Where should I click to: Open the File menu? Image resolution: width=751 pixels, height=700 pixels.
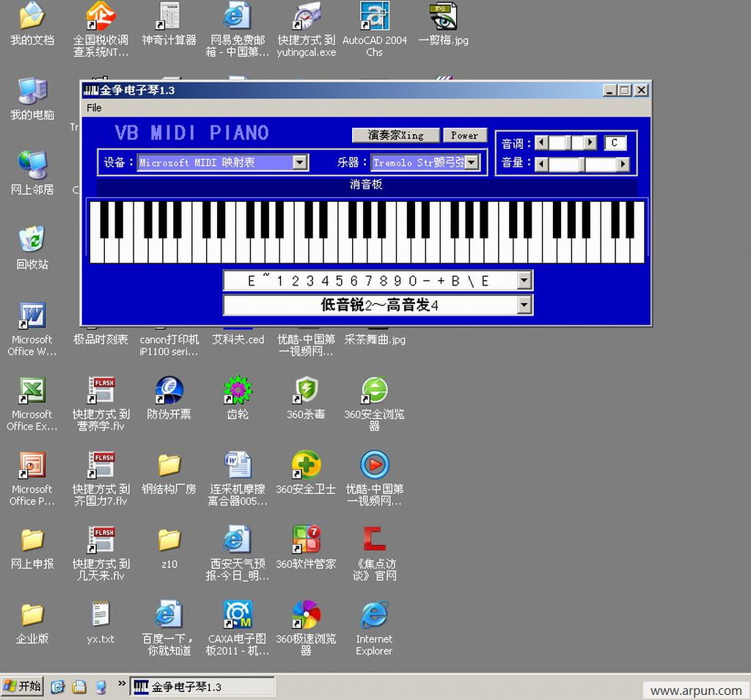[x=95, y=108]
